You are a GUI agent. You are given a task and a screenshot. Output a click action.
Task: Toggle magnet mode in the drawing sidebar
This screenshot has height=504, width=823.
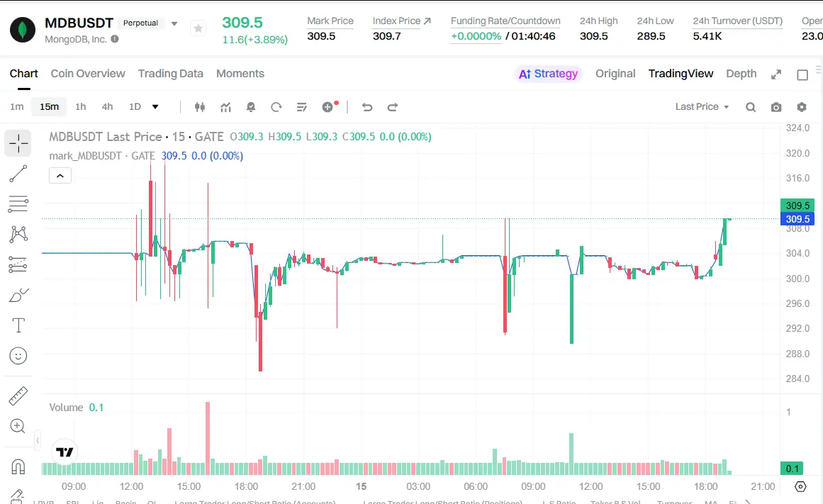[x=18, y=466]
